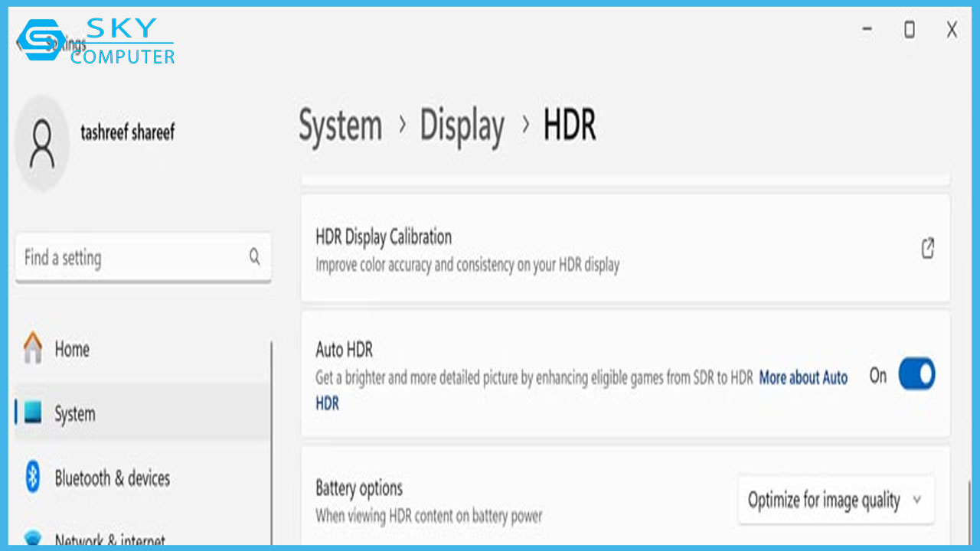Viewport: 980px width, 551px height.
Task: Minimize the Settings window
Action: point(867,30)
